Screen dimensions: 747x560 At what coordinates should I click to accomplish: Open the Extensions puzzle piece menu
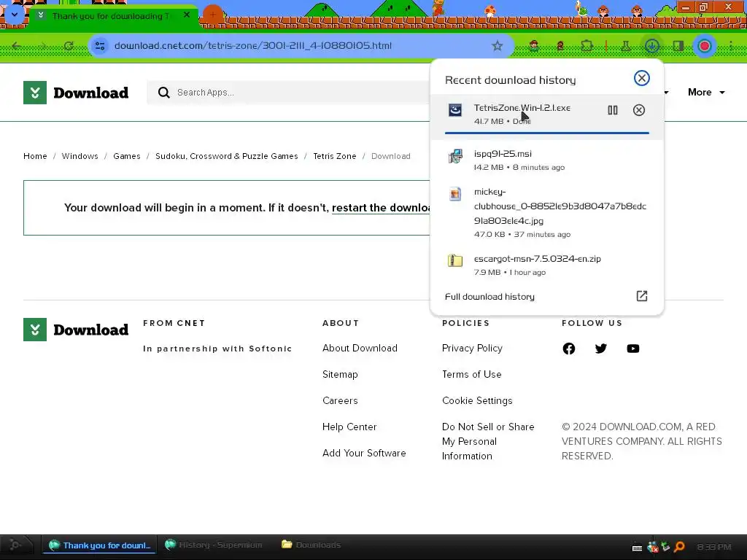point(587,46)
